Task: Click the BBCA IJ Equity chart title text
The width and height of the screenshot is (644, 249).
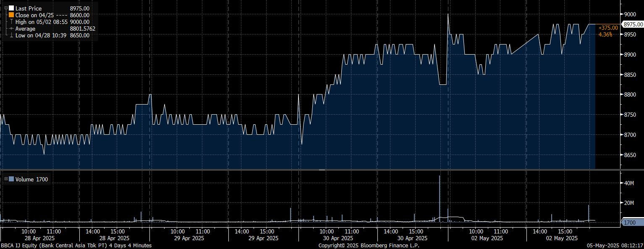Action: [76, 245]
